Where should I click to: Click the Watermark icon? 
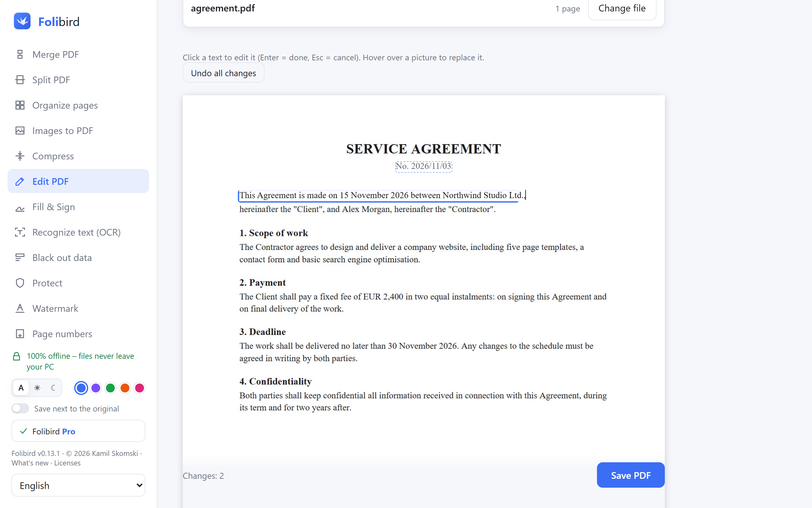point(20,308)
